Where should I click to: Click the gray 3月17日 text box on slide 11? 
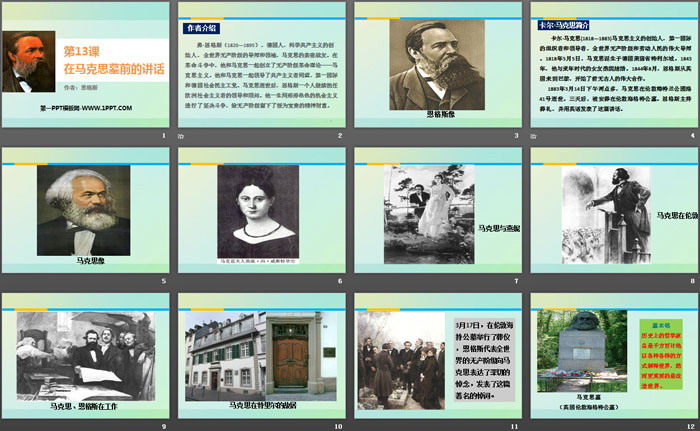click(x=484, y=360)
